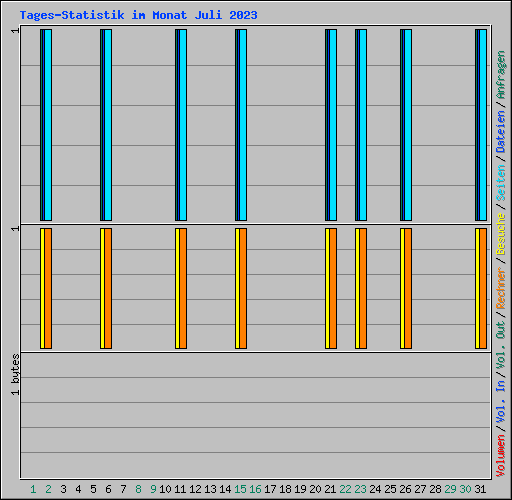Click the red Volumen legend label
This screenshot has height=500, width=512.
501,456
